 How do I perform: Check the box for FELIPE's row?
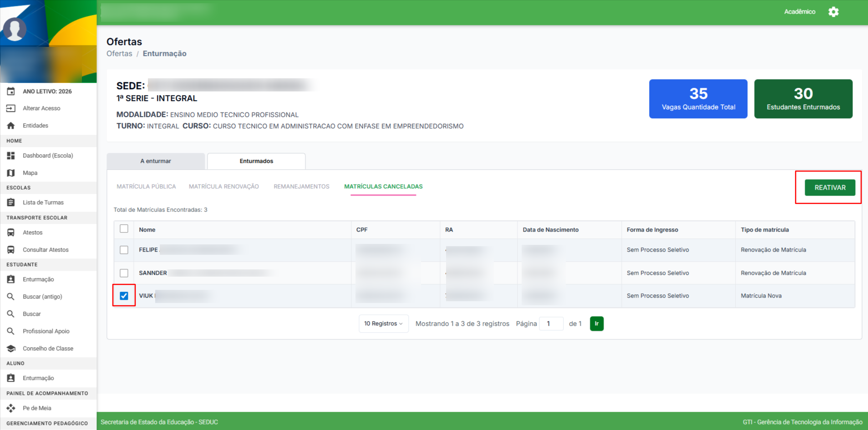coord(124,250)
